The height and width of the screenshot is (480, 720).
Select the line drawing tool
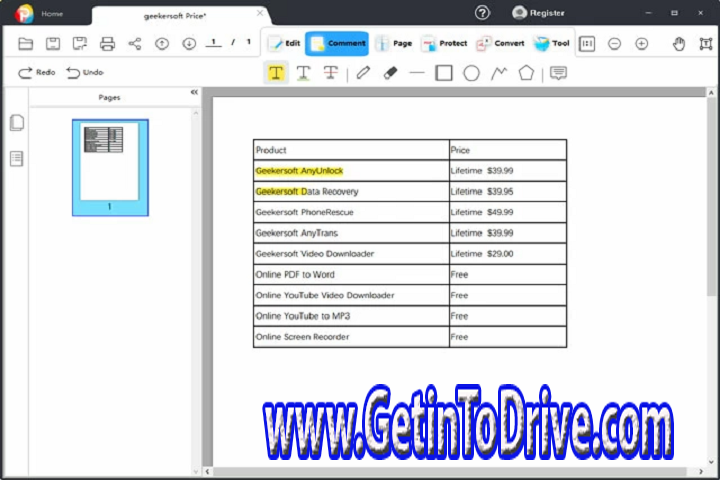417,73
